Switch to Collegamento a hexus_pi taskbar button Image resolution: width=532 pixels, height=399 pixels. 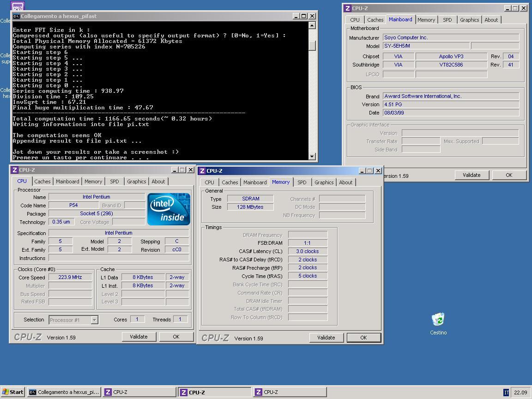tap(64, 392)
